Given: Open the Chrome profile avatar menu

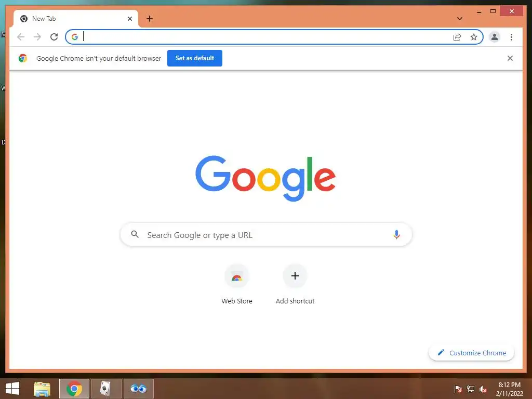Looking at the screenshot, I should 495,37.
